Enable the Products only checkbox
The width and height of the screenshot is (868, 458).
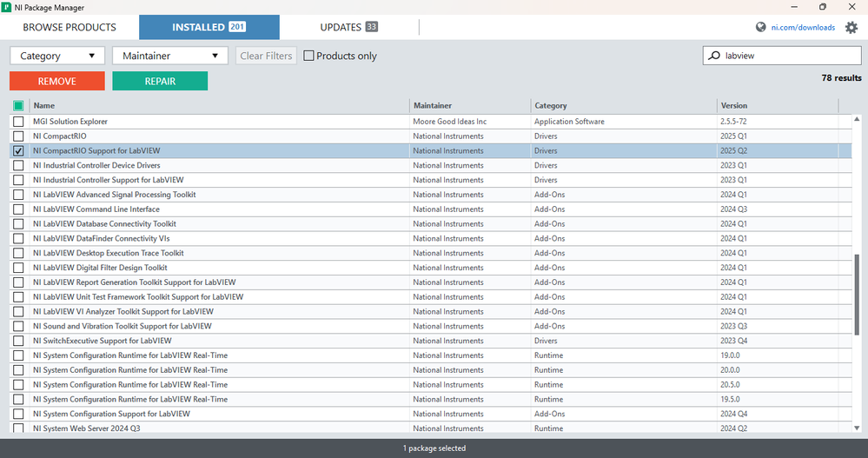tap(309, 56)
